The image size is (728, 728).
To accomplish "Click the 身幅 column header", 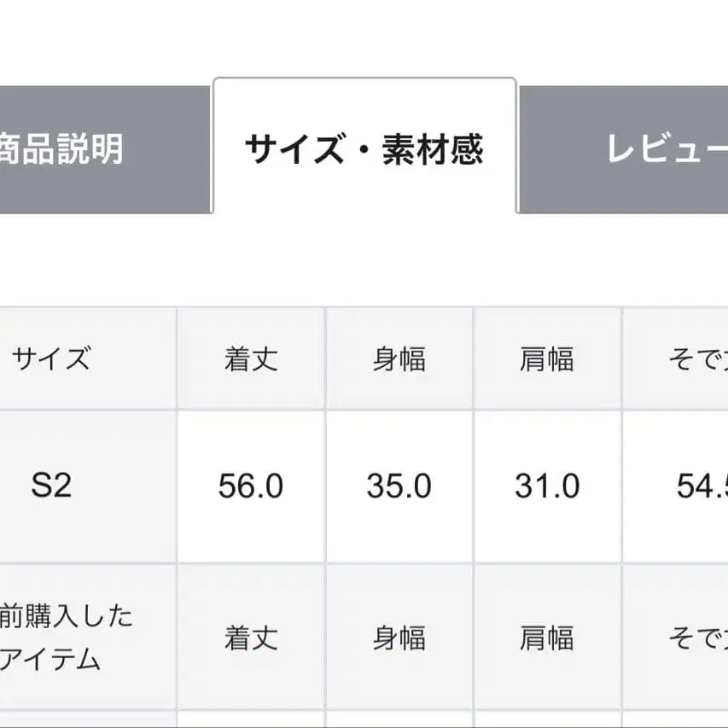I will (399, 357).
